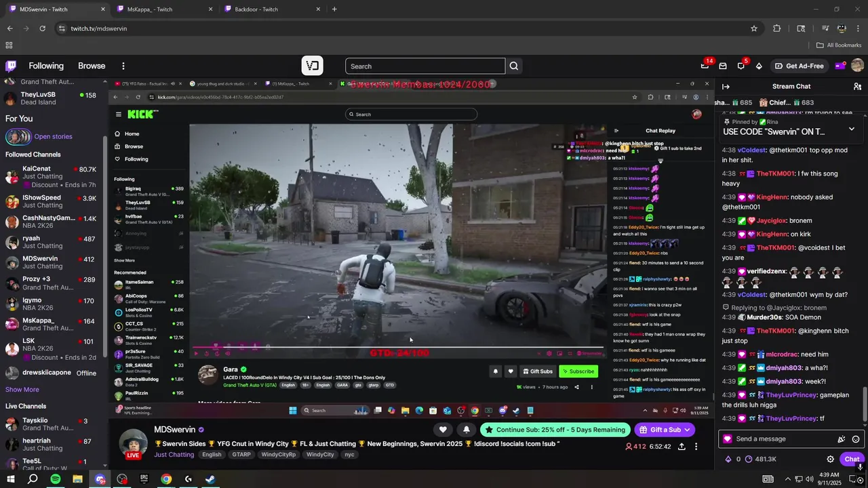Open CashNastyGaming channel in sidebar
The height and width of the screenshot is (488, 868).
tap(51, 222)
